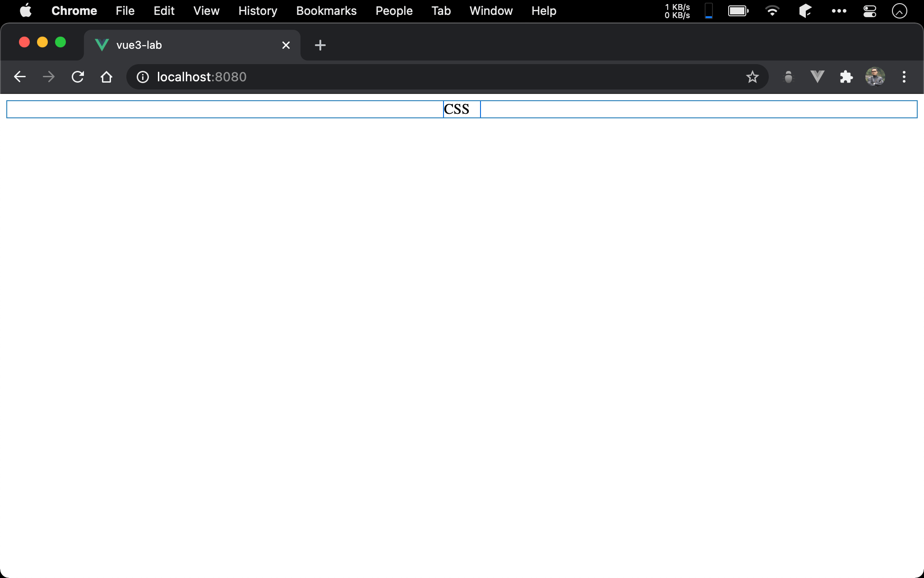Click the Chrome profile avatar
Screen dimensions: 924x578
point(875,77)
